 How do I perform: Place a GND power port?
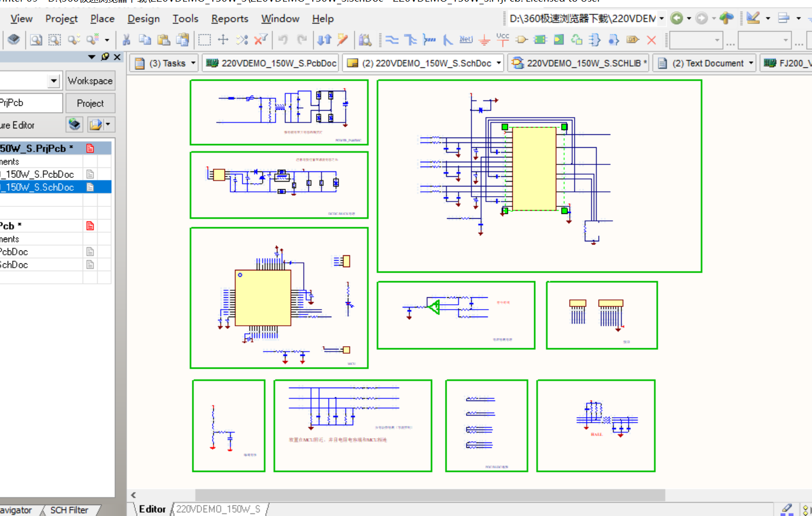coord(484,39)
